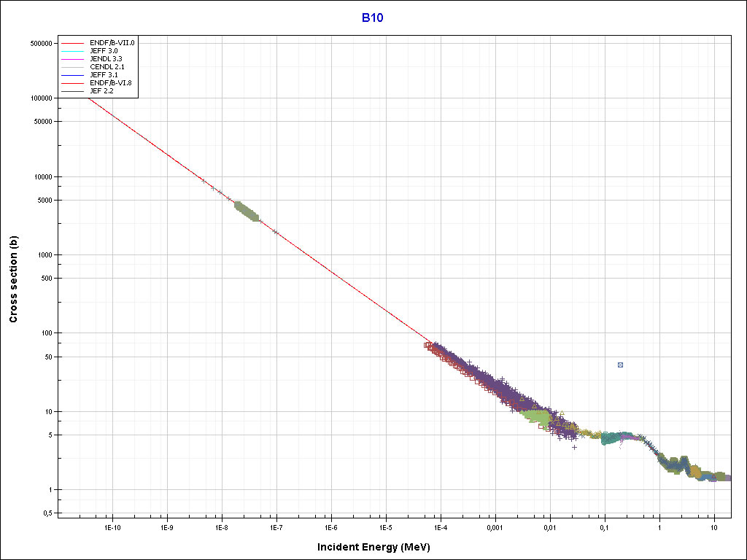Click the B10 chart title
This screenshot has width=747, height=560.
click(x=373, y=18)
